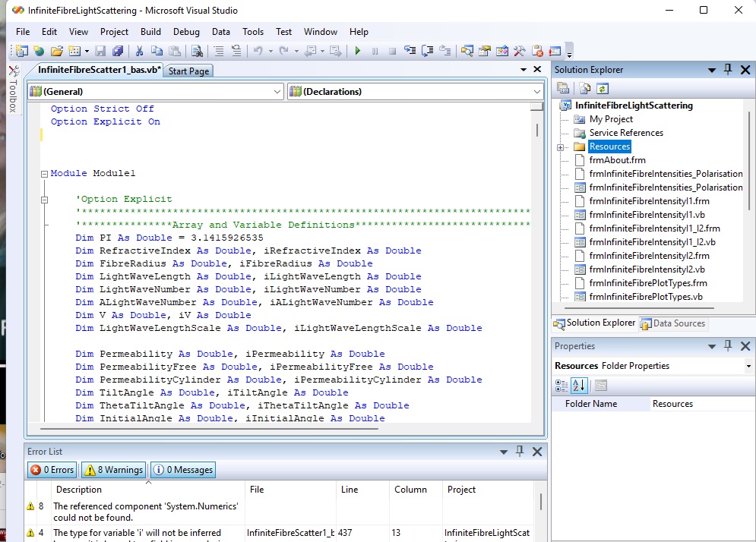Collapse the Module Module1 code block

pyautogui.click(x=44, y=174)
